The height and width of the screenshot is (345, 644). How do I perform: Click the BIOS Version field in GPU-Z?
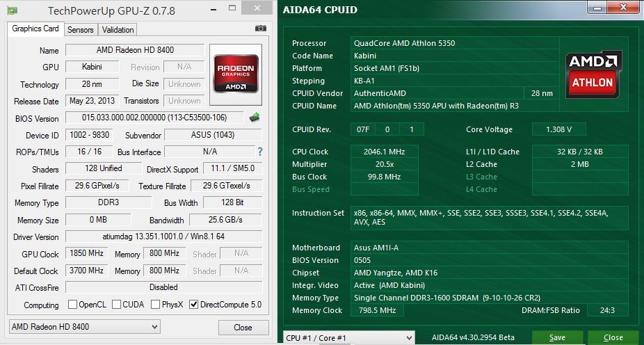(154, 118)
